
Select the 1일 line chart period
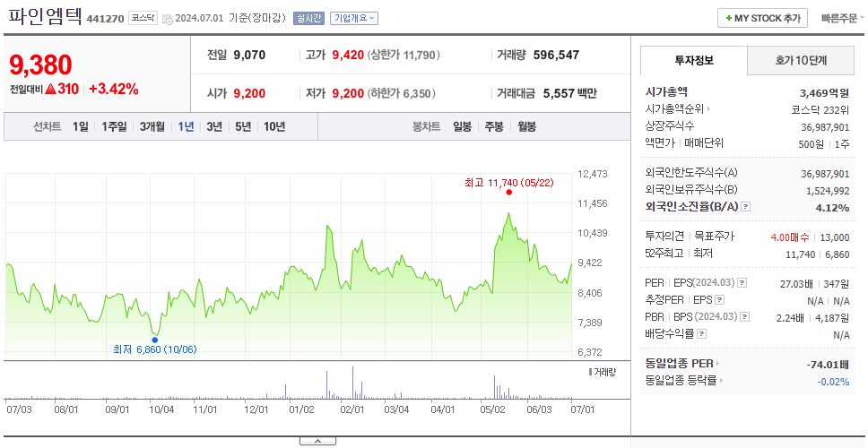(81, 126)
